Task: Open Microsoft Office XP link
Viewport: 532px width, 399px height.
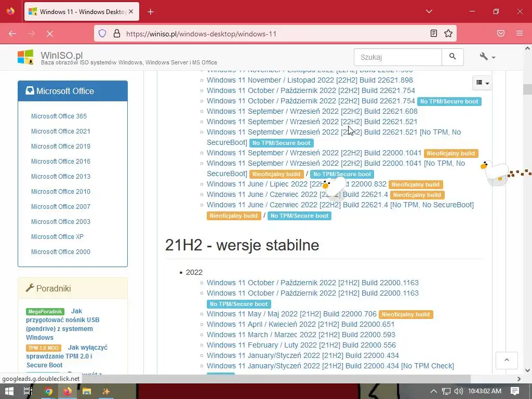Action: tap(57, 237)
